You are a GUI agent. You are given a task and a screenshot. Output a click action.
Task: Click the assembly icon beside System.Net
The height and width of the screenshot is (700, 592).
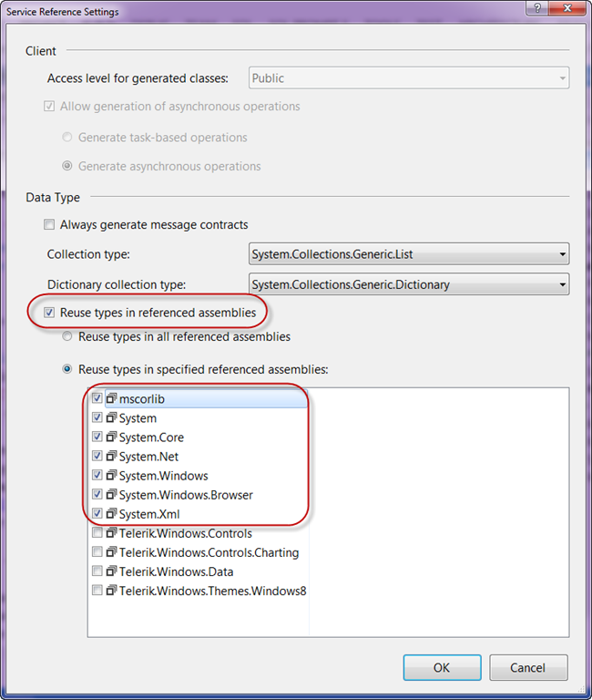(112, 457)
